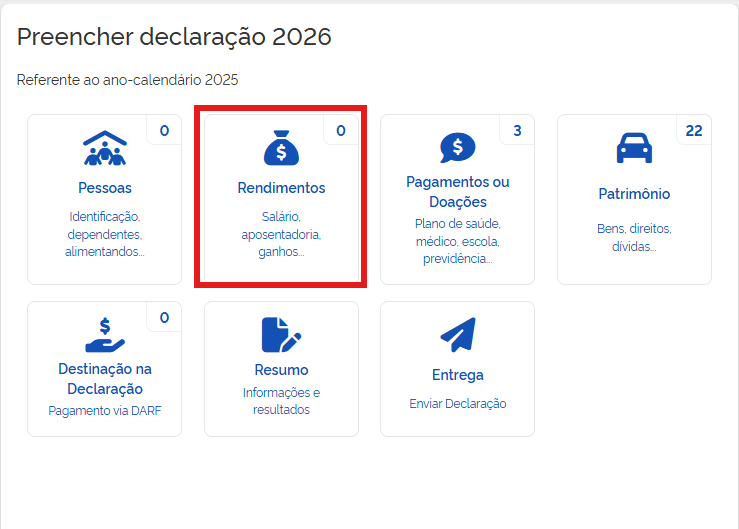Click the document with pencil Resumo icon
This screenshot has width=739, height=529.
281,335
